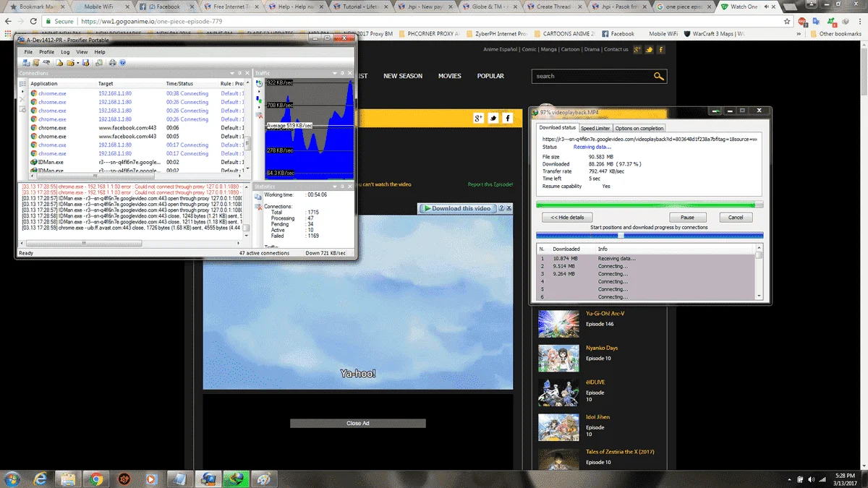This screenshot has width=868, height=488.
Task: Click the Facebook icon on yellow bar
Action: point(508,119)
